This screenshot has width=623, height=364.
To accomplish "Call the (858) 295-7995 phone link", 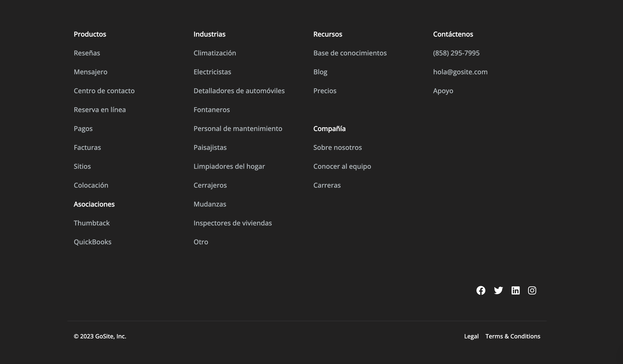I will click(x=456, y=53).
